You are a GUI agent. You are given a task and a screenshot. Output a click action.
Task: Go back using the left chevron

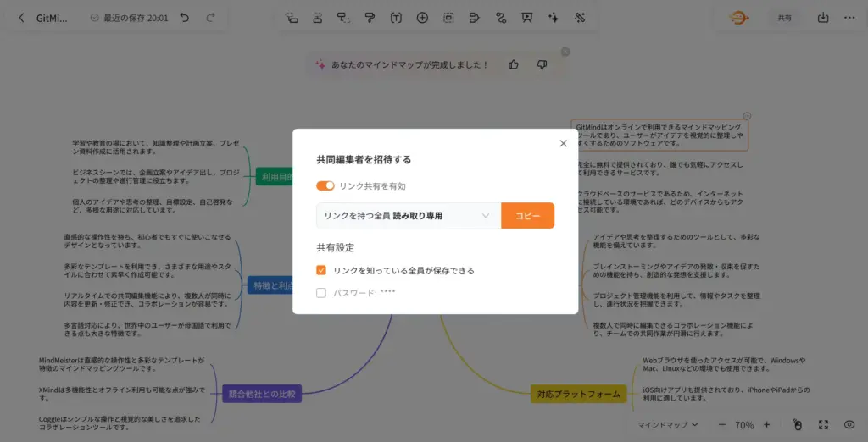21,17
